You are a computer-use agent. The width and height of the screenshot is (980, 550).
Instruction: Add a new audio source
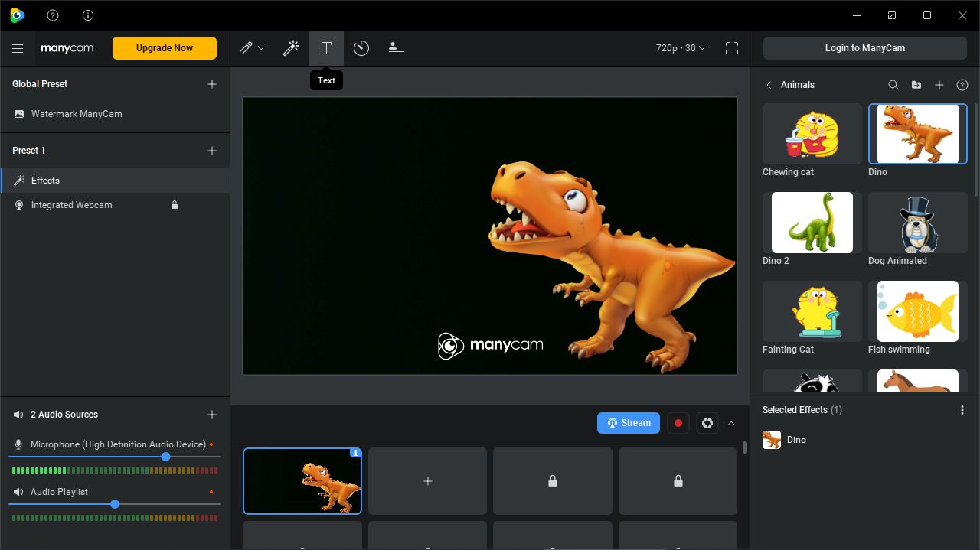212,415
